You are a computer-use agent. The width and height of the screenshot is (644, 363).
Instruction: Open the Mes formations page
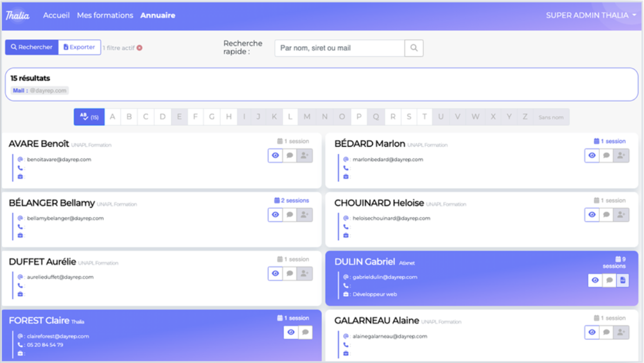[x=105, y=15]
